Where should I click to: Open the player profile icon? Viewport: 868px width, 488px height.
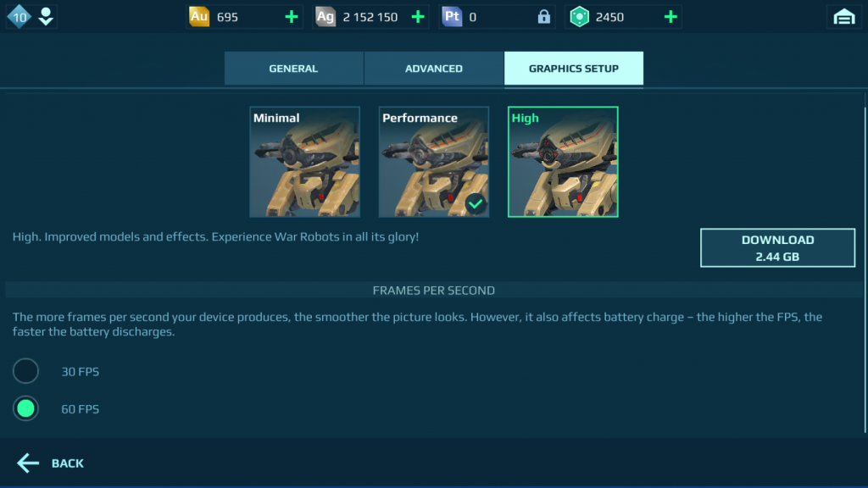point(46,10)
